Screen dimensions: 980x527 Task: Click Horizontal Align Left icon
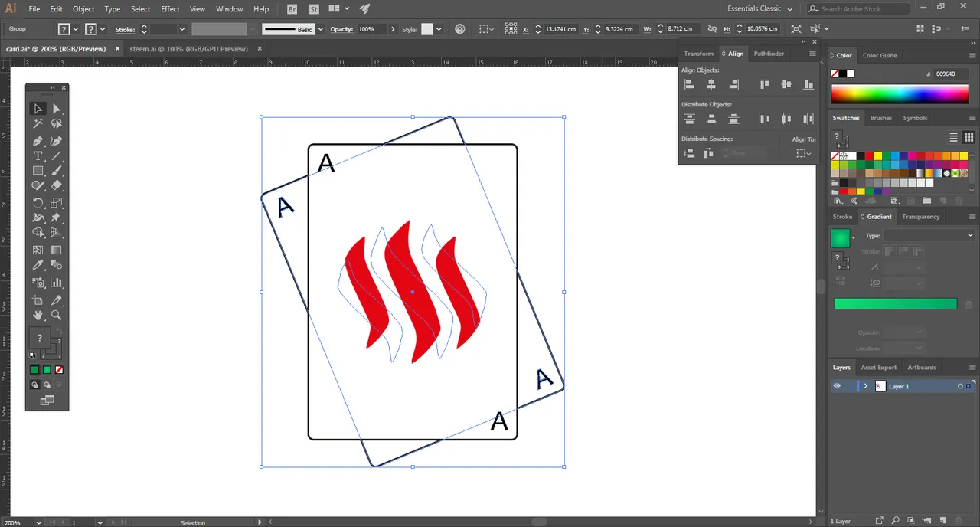(689, 85)
